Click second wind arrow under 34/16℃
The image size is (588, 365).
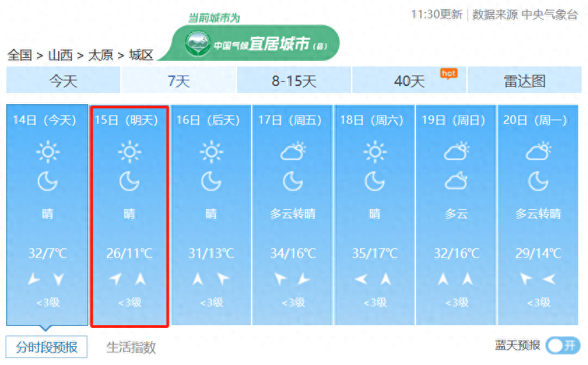point(303,279)
